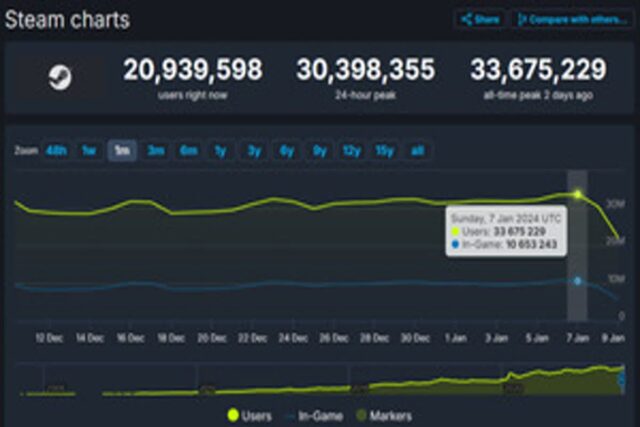The image size is (640, 427).
Task: Click the tooltip date Sunday, 7 Jan 2024
Action: pos(506,218)
